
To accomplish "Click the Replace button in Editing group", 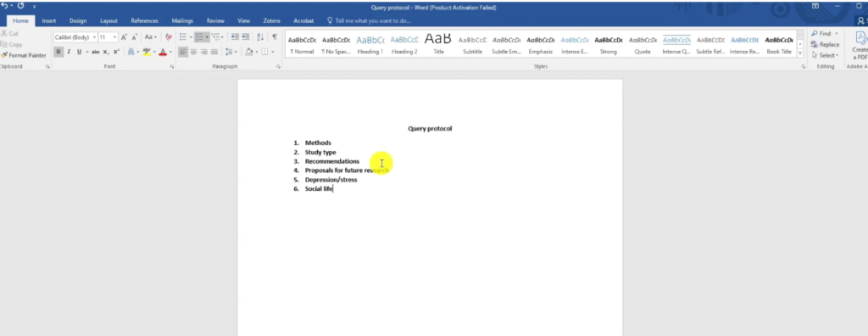I will tap(825, 44).
